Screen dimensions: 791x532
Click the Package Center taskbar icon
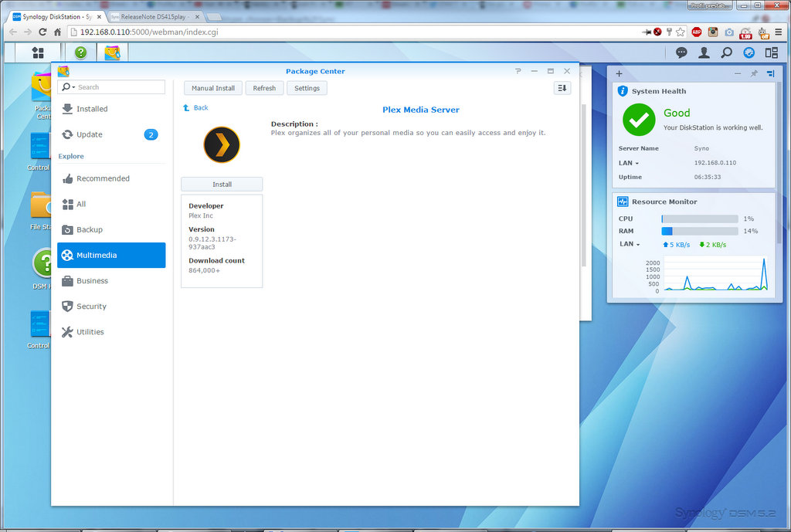112,53
